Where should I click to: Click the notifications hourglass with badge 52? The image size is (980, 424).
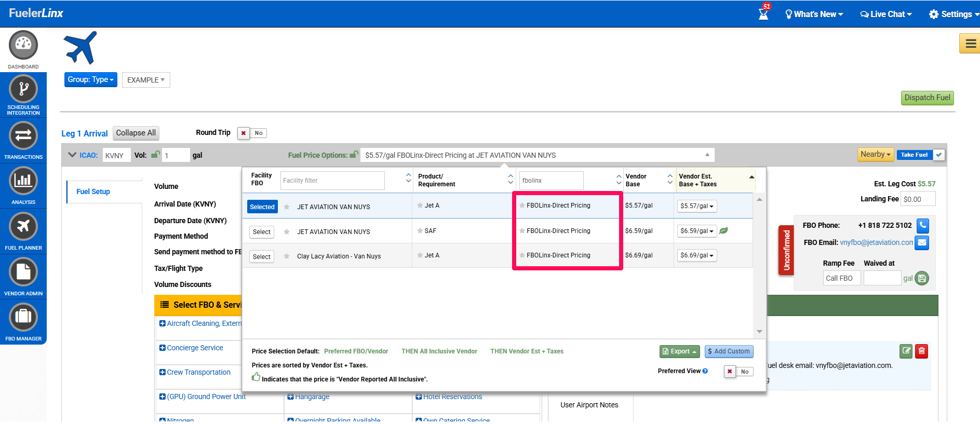pyautogui.click(x=764, y=11)
